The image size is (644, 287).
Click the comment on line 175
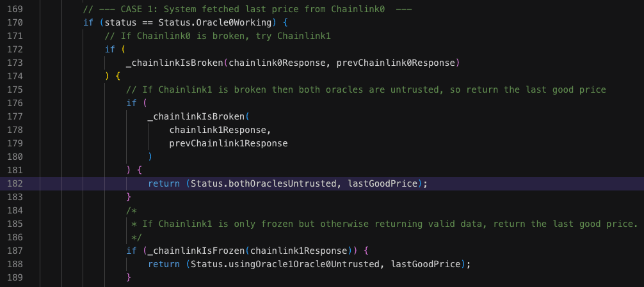pyautogui.click(x=366, y=89)
